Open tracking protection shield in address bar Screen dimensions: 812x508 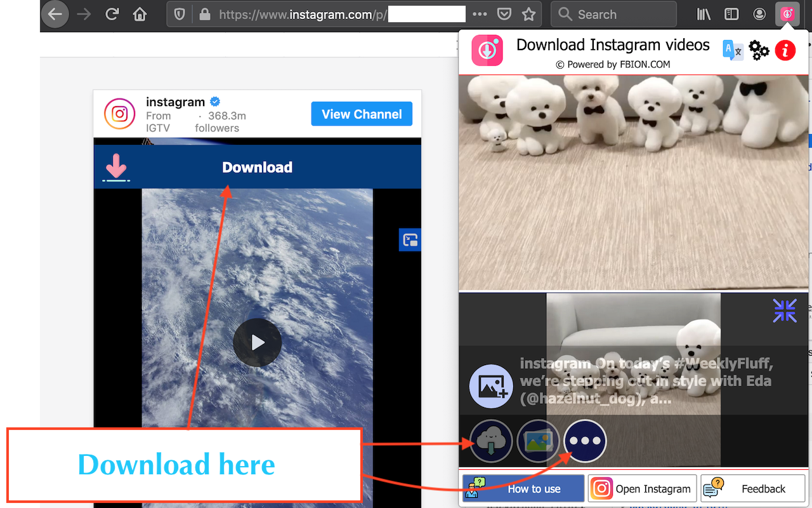coord(180,14)
